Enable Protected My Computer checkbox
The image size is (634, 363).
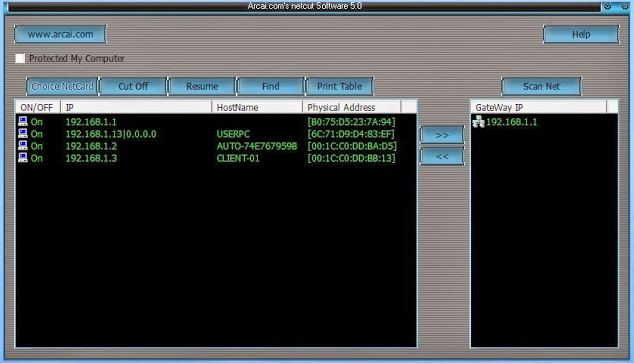(x=20, y=58)
